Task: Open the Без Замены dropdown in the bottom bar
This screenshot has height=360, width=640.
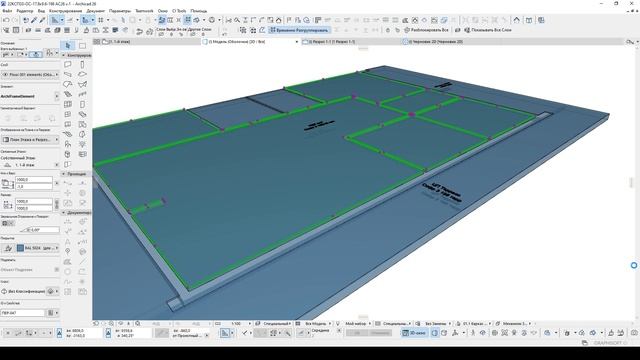Action: pos(438,323)
